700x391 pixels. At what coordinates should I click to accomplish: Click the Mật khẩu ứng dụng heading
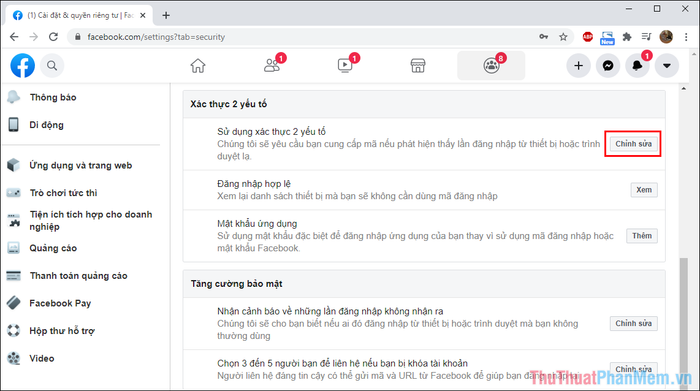pyautogui.click(x=257, y=223)
